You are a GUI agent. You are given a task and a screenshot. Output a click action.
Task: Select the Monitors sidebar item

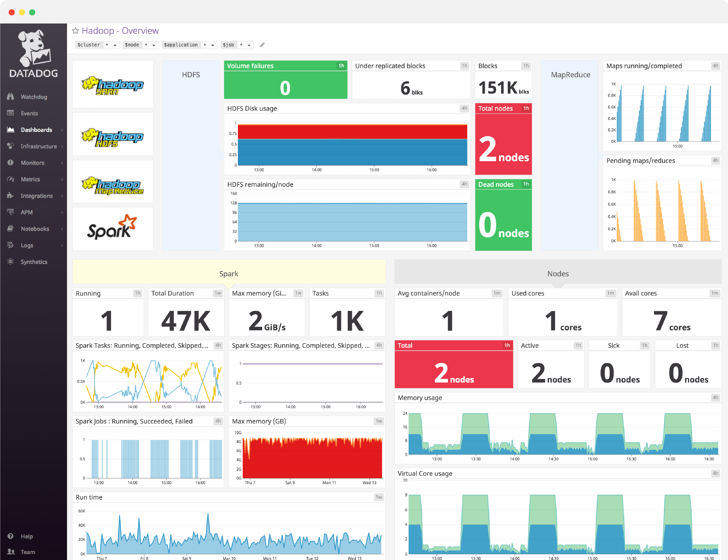coord(32,163)
